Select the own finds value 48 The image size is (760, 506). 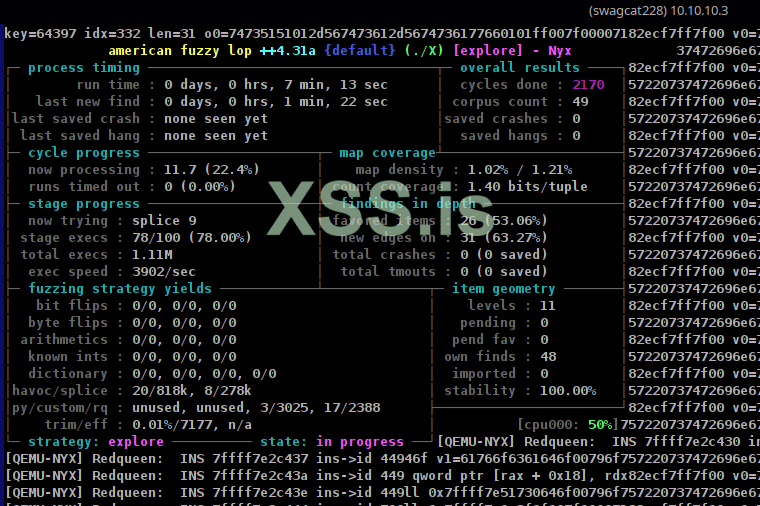tap(548, 356)
